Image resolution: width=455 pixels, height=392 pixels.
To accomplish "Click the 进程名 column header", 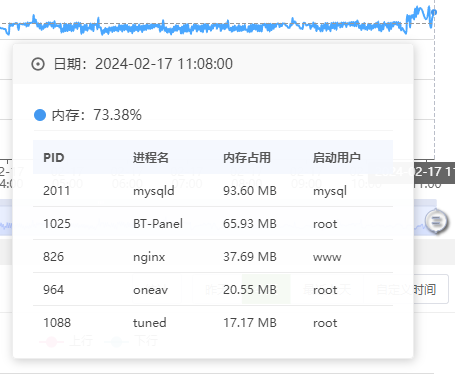I will point(151,157).
